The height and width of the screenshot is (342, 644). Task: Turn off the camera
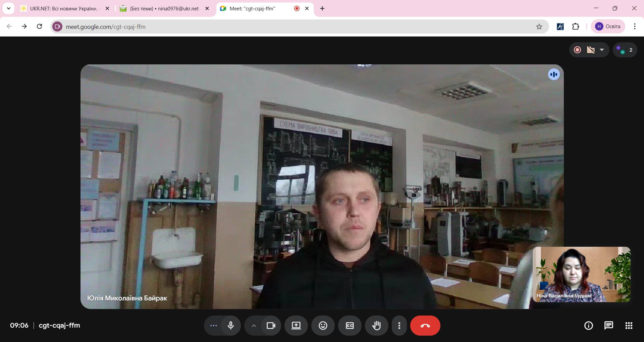pyautogui.click(x=271, y=326)
